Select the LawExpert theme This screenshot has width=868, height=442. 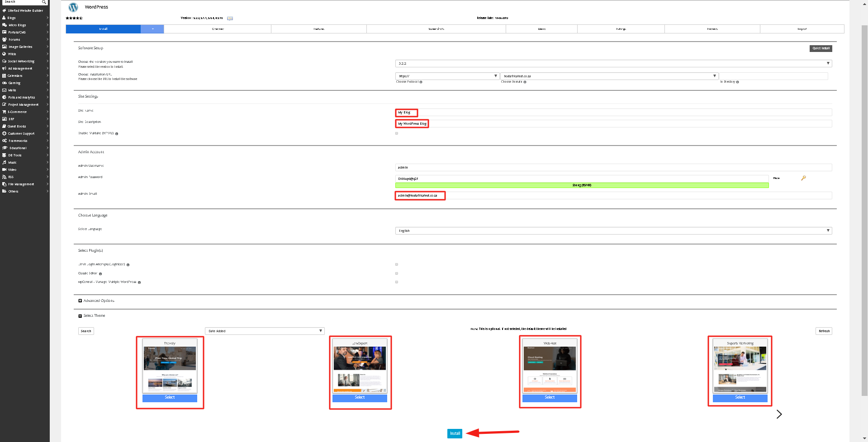pyautogui.click(x=360, y=397)
